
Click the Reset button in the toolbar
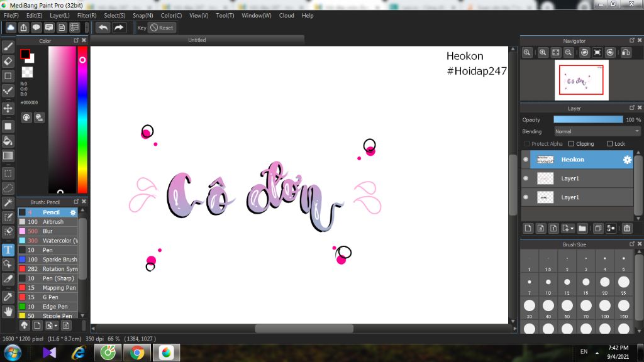coord(162,28)
